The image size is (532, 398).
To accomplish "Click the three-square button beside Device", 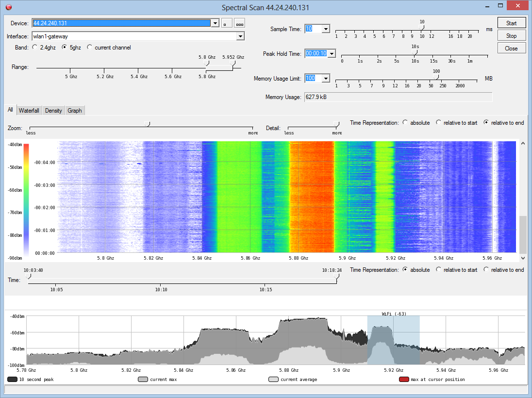I will click(x=240, y=23).
